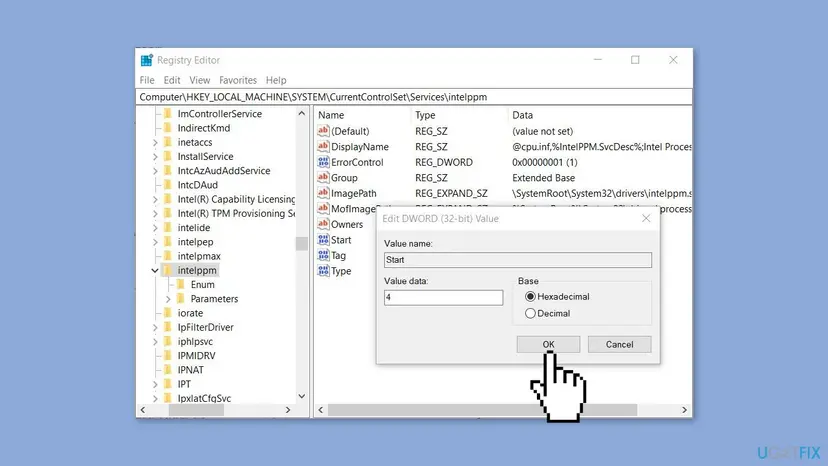The height and width of the screenshot is (466, 828).
Task: Open the Edit menu
Action: 172,80
